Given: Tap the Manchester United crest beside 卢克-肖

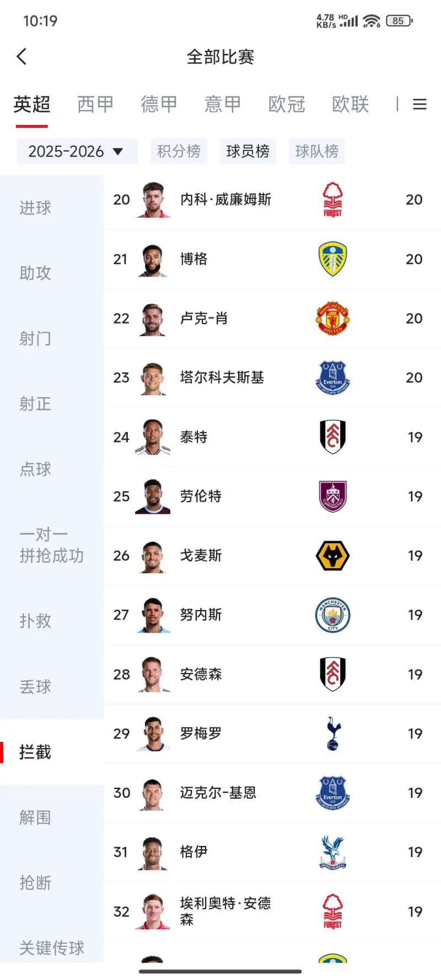Looking at the screenshot, I should (332, 319).
